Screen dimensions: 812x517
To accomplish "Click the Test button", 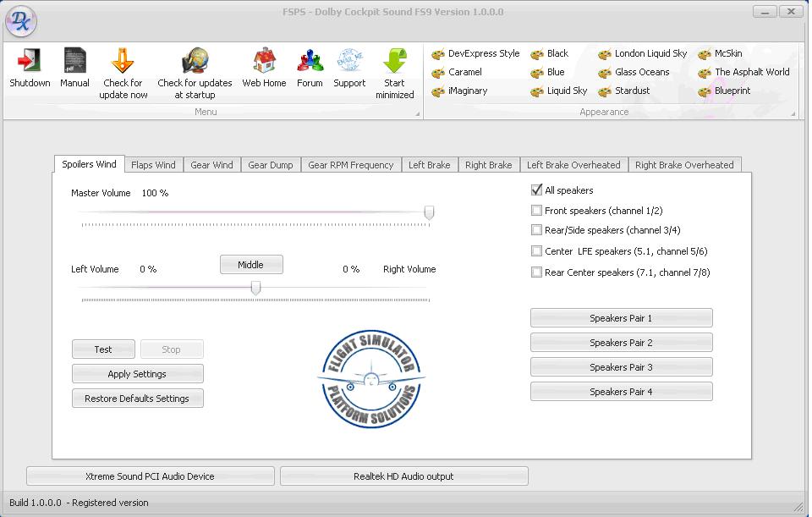I will pyautogui.click(x=103, y=349).
